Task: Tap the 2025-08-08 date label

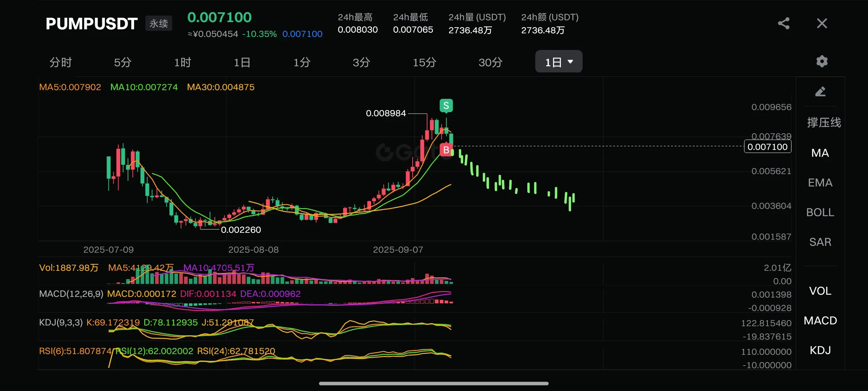Action: coord(254,250)
